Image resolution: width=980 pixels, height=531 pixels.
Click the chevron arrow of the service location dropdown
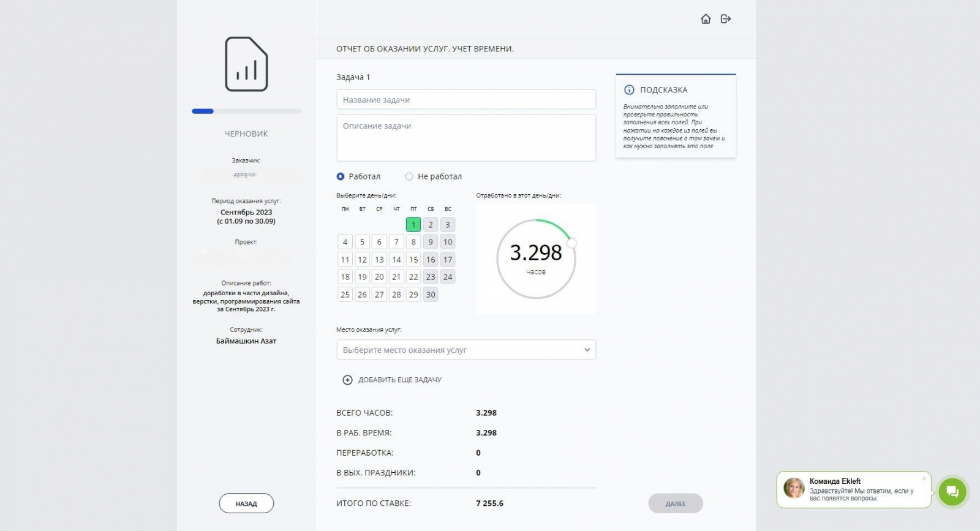[587, 350]
